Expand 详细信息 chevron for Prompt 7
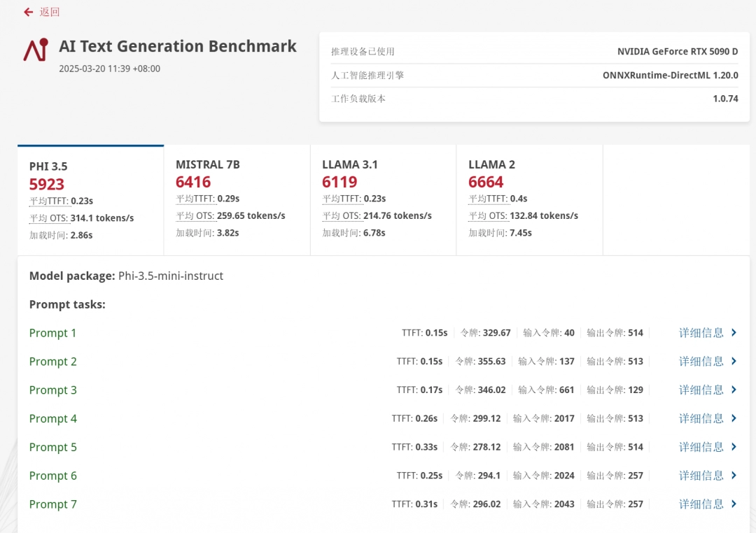The height and width of the screenshot is (533, 756). tap(733, 504)
